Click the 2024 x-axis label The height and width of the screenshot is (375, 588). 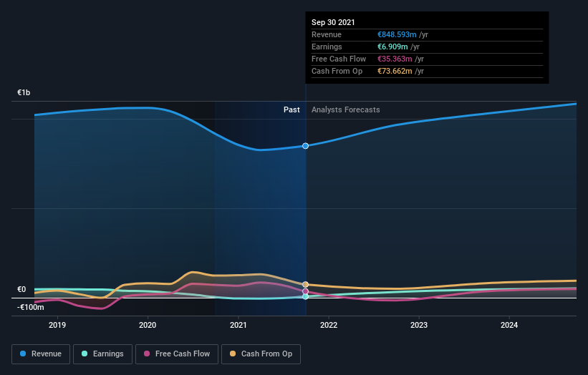tap(509, 325)
